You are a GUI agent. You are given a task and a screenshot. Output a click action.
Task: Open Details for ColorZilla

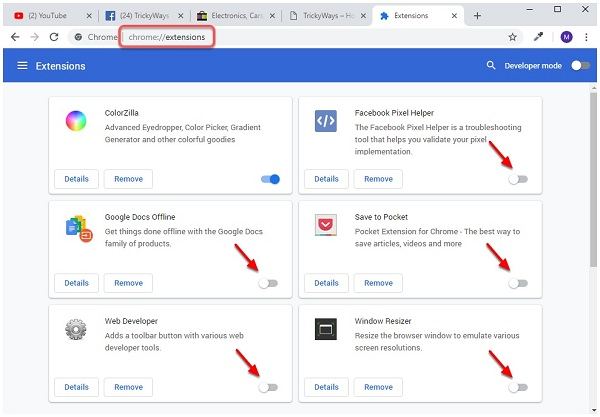coord(77,179)
